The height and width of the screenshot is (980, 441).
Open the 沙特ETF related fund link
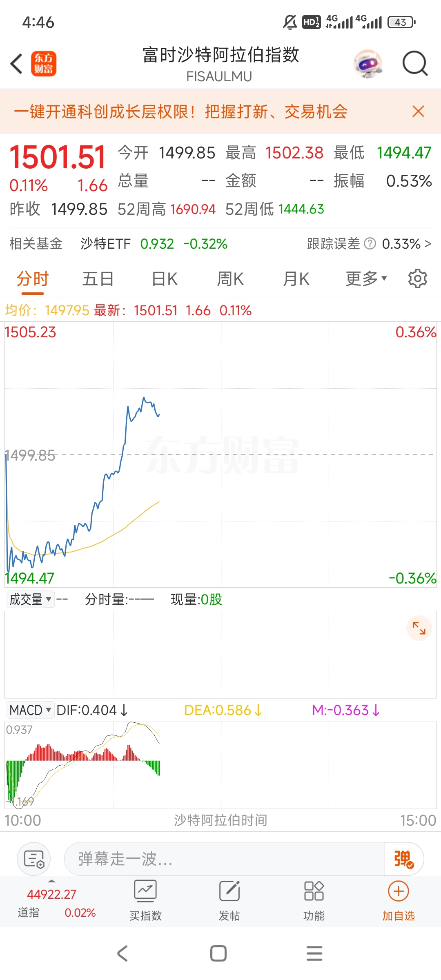(154, 244)
